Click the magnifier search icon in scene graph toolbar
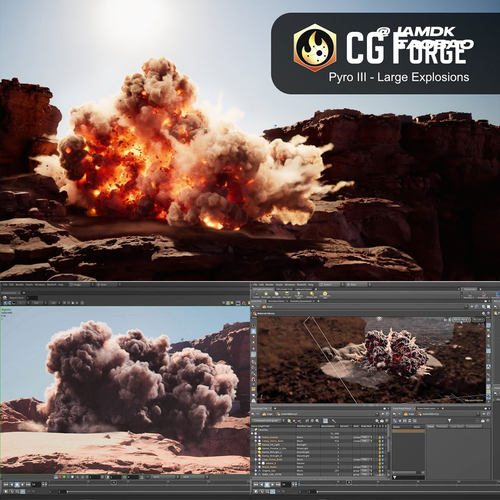 pos(317,420)
